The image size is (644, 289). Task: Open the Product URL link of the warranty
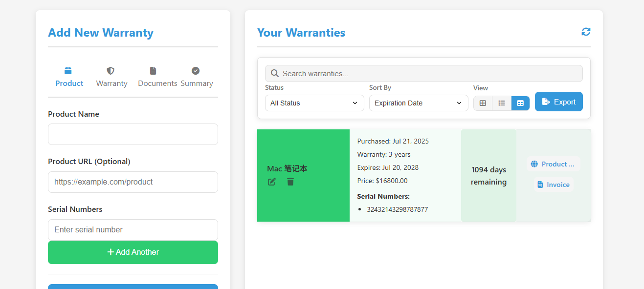click(554, 164)
